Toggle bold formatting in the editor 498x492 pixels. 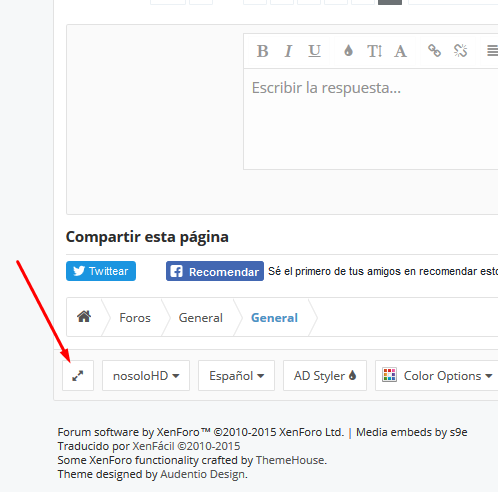tap(262, 51)
